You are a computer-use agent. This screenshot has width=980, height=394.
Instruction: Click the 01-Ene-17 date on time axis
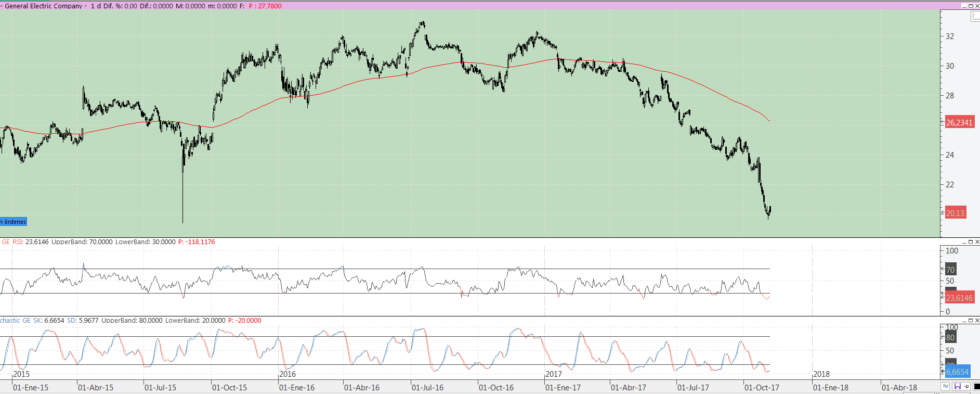563,388
